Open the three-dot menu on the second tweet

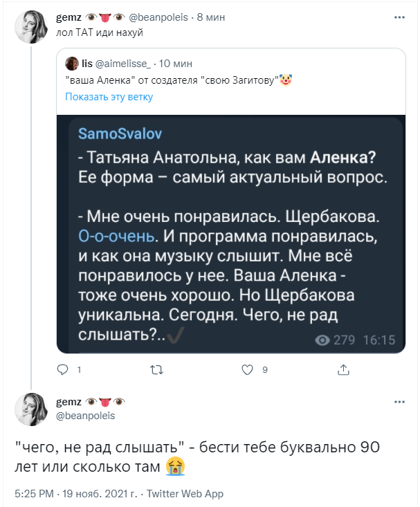pyautogui.click(x=401, y=401)
